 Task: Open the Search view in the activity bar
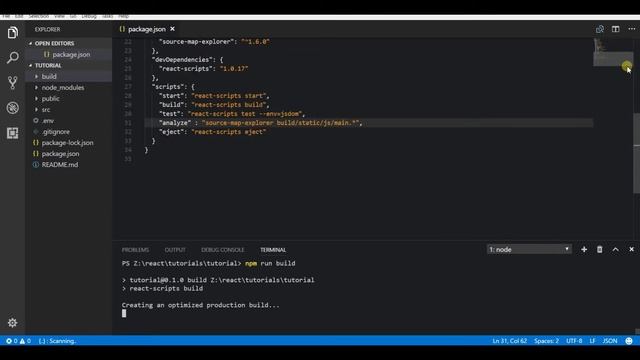click(13, 58)
